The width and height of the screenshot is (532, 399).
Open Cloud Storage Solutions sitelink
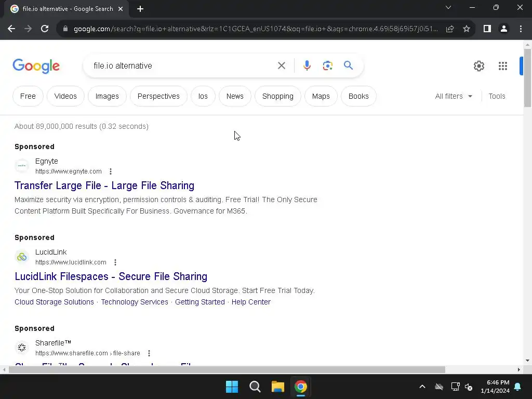pos(54,302)
